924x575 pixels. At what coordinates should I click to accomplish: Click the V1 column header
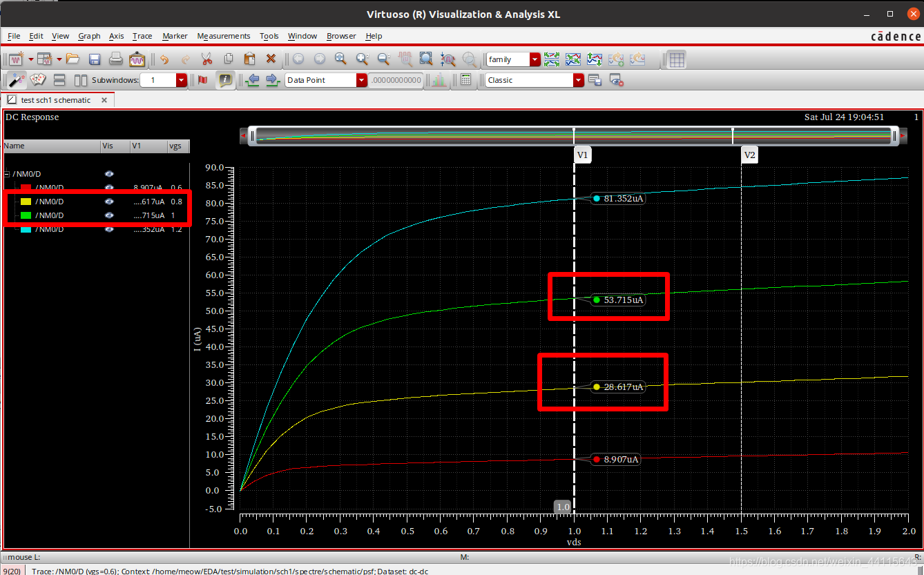pos(149,146)
